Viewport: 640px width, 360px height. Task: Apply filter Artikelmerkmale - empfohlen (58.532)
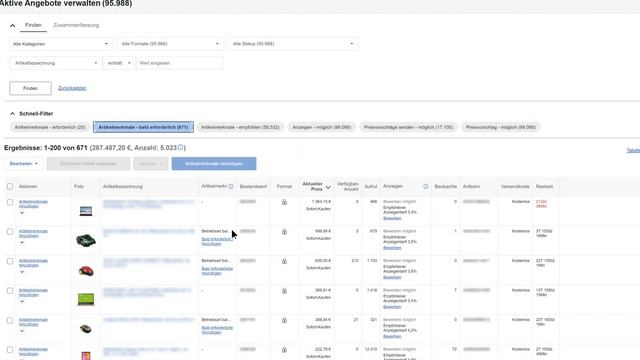(240, 127)
